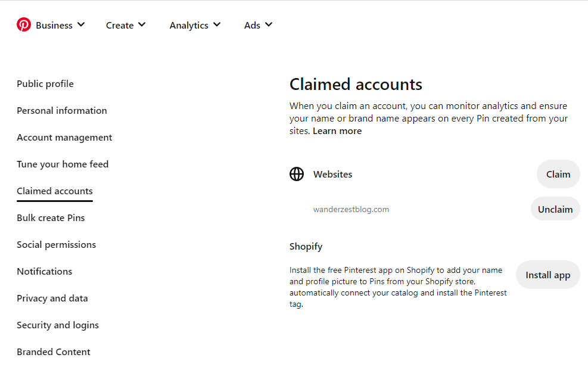Click the globe icon next to Websites
Viewport: 588px width, 370px height.
click(x=297, y=174)
